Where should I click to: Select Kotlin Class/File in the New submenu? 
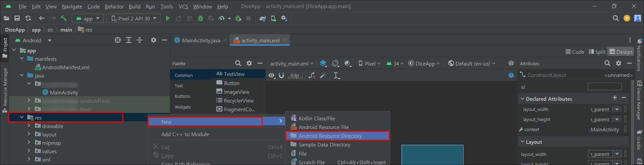click(x=337, y=118)
